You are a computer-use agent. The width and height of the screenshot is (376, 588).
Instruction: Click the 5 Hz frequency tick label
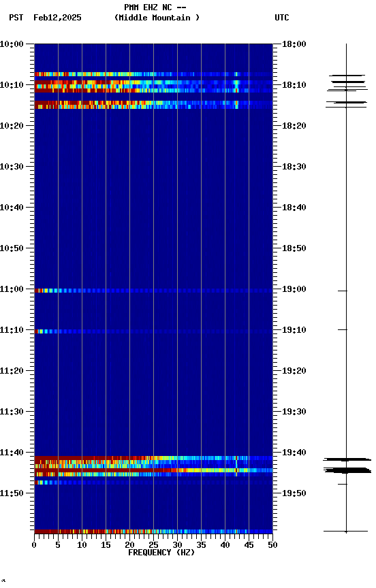click(58, 545)
